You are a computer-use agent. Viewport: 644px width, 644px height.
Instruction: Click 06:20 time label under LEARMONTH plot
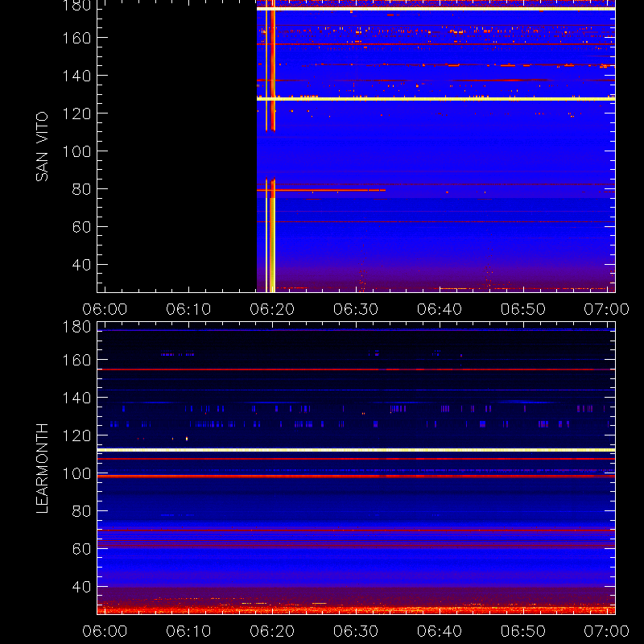coord(272,631)
